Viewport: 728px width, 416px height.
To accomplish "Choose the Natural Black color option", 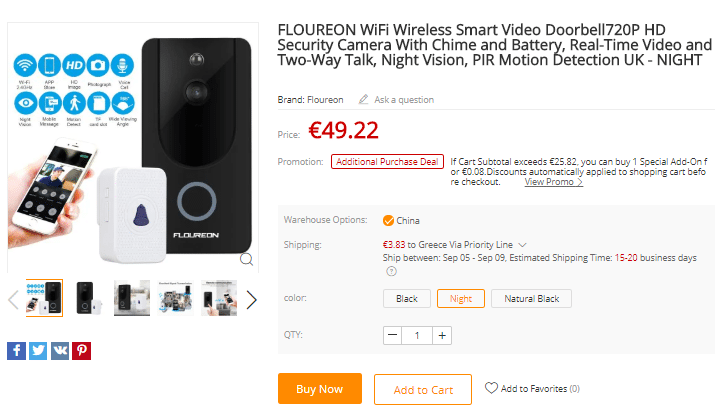I will pyautogui.click(x=532, y=298).
